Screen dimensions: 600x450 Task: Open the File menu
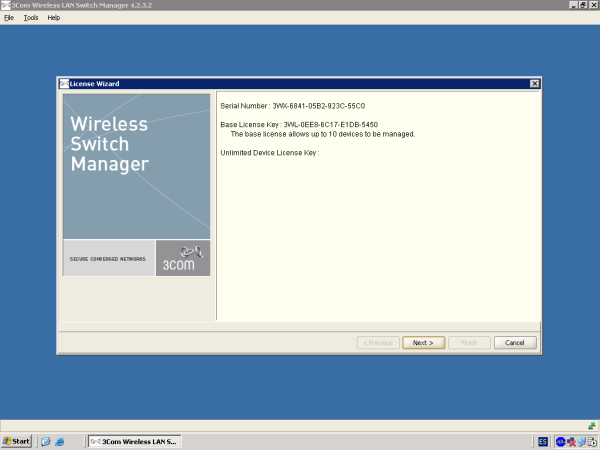point(9,18)
